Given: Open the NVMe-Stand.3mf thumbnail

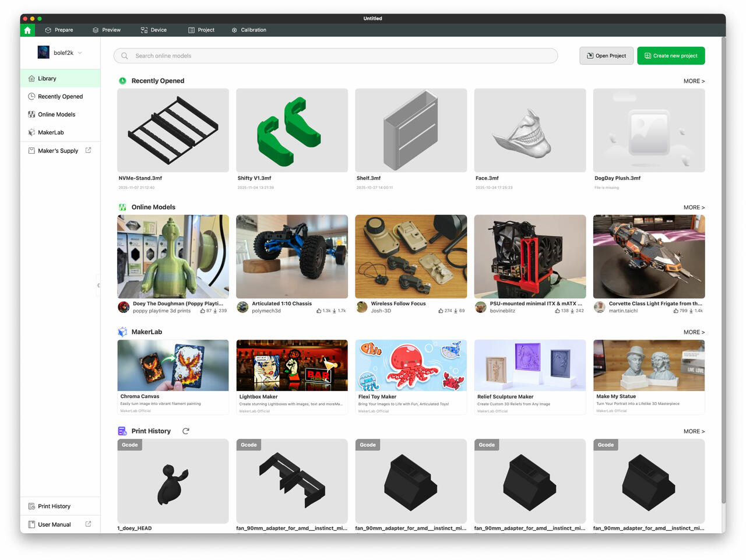Looking at the screenshot, I should click(x=173, y=130).
